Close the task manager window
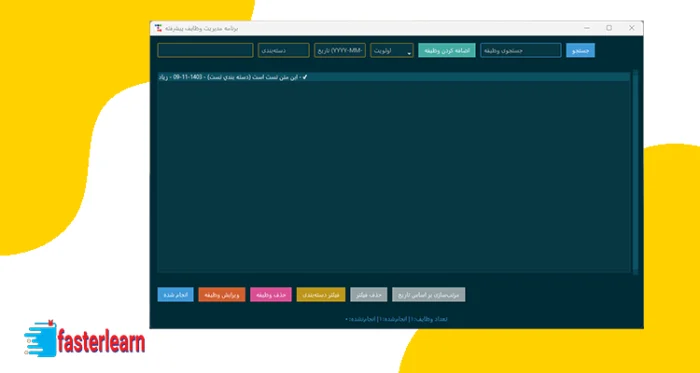700x373 pixels. [x=632, y=28]
